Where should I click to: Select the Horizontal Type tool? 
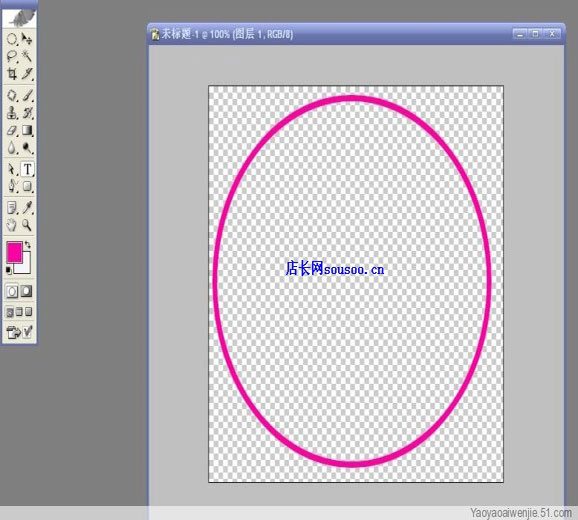(27, 169)
